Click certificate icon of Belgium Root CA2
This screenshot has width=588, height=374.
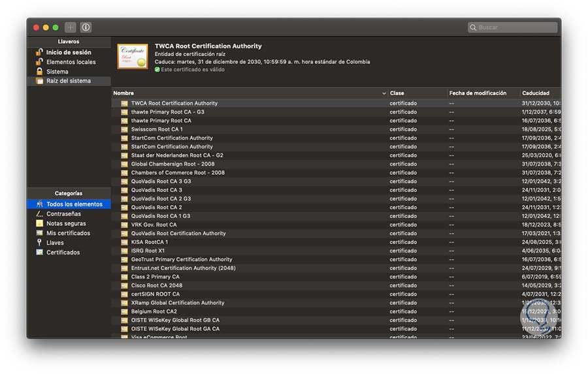(x=125, y=311)
